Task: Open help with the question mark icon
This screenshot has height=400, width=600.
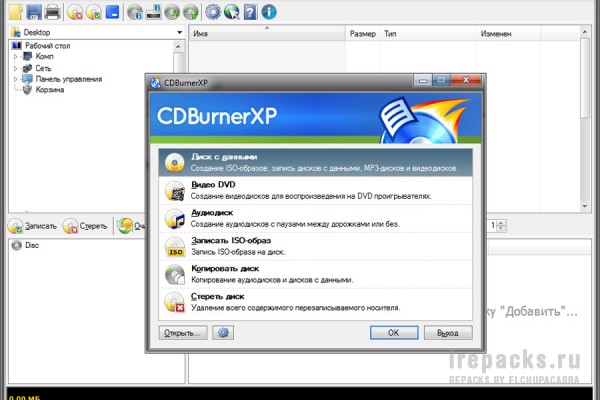Action: [250, 12]
